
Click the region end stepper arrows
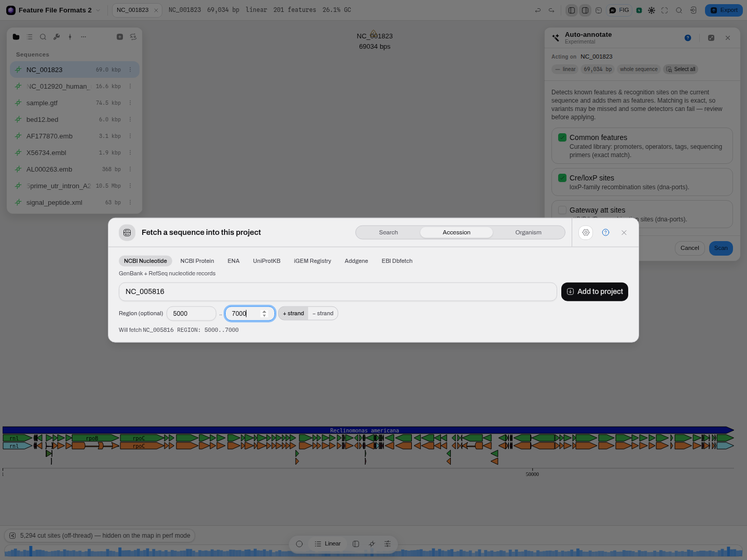(x=265, y=314)
